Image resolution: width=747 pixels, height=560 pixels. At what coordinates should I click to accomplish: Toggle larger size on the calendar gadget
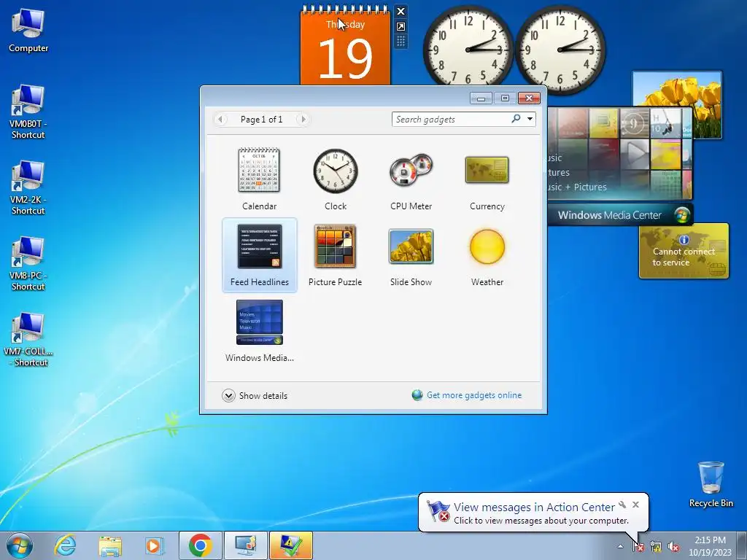tap(400, 27)
